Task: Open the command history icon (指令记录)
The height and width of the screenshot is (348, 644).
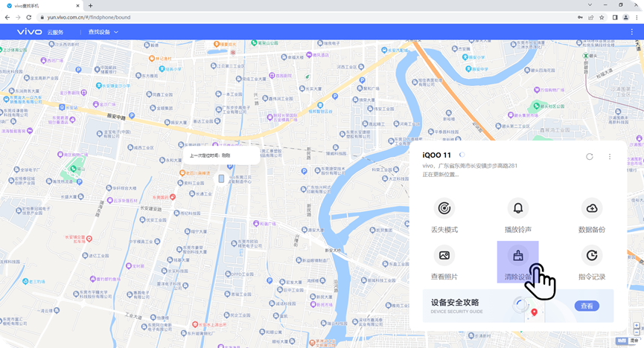Action: (592, 255)
